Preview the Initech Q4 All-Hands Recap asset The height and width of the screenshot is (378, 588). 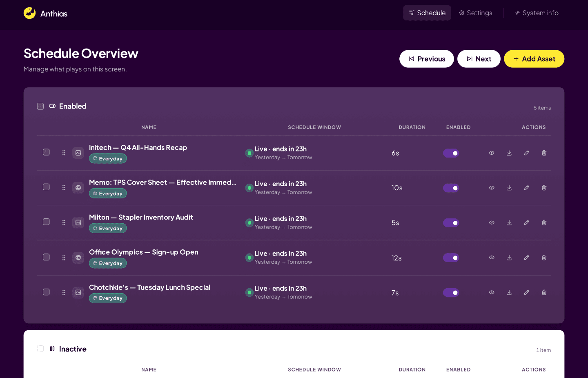coord(492,153)
